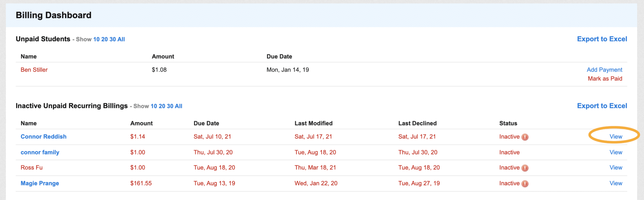The height and width of the screenshot is (200, 644).
Task: Export Unpaid Students to Excel
Action: coord(602,39)
